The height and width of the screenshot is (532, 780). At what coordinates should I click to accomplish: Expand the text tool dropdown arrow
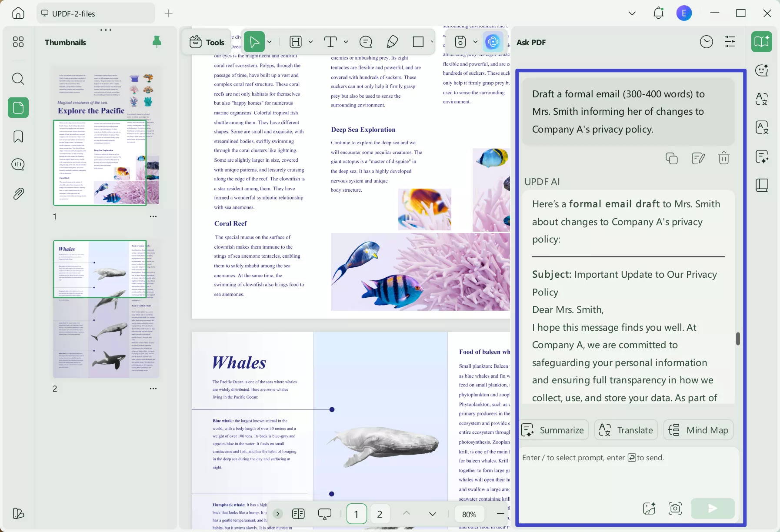tap(346, 42)
